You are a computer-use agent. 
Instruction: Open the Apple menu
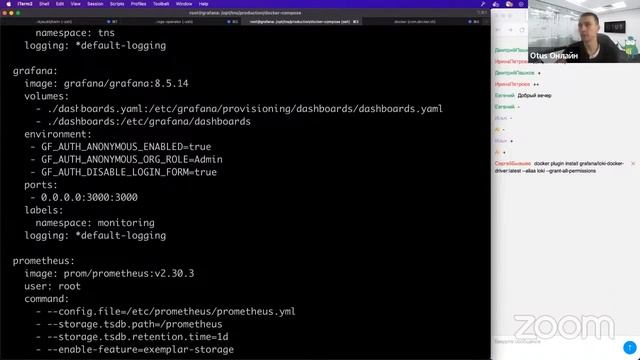9,4
